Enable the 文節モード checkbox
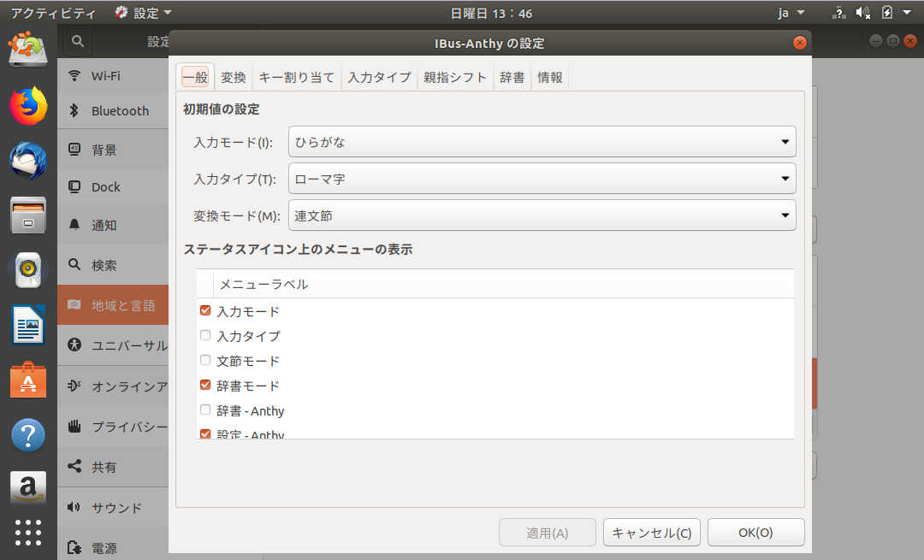This screenshot has height=560, width=924. tap(205, 361)
